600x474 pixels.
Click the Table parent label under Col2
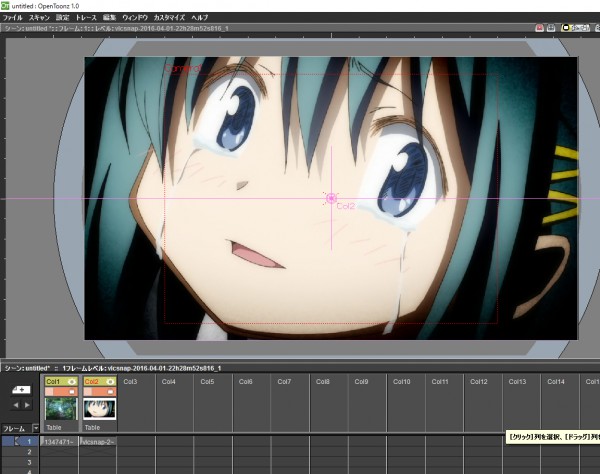tap(92, 427)
